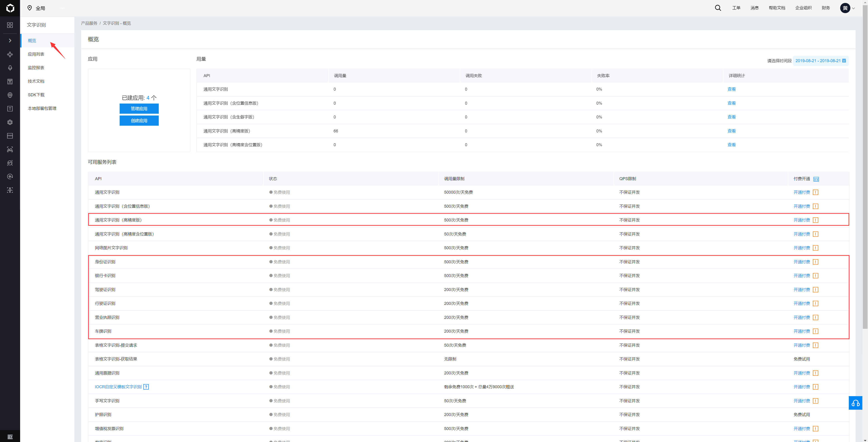This screenshot has height=442, width=868.
Task: Click the question mark next to iOCR自定义模板文字识别
Action: pos(146,387)
